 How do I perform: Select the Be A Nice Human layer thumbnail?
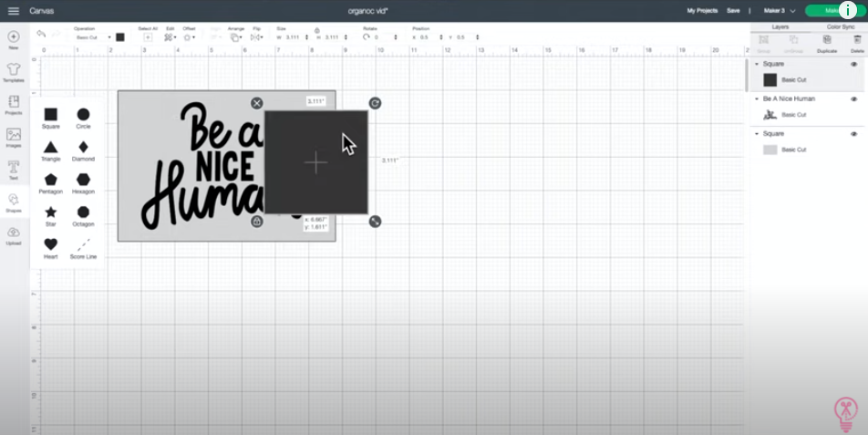pos(770,115)
